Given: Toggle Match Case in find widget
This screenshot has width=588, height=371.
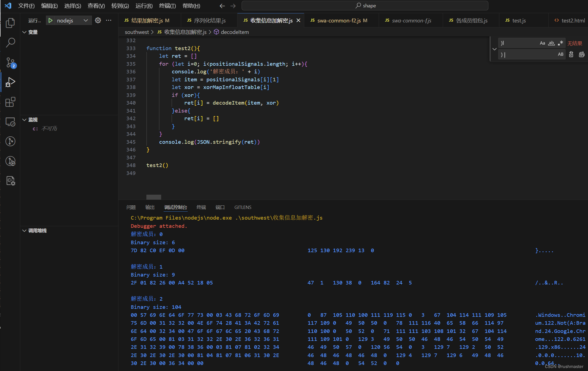Looking at the screenshot, I should pyautogui.click(x=542, y=43).
